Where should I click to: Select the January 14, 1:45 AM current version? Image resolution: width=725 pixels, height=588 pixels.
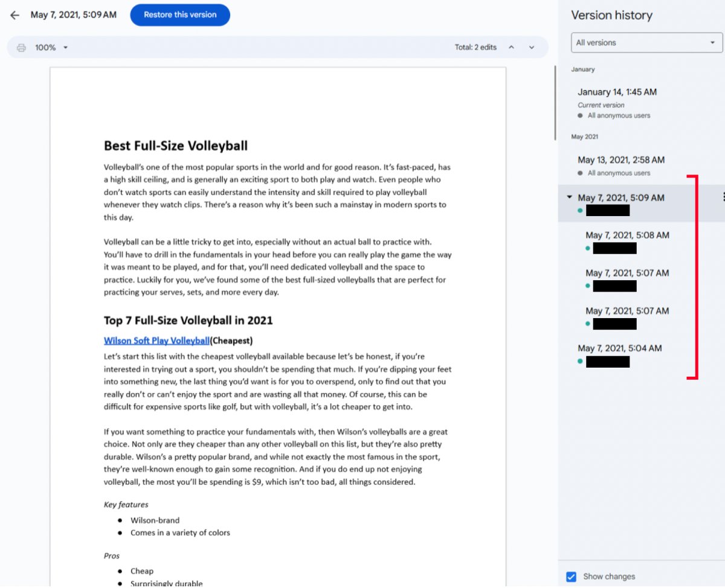pyautogui.click(x=617, y=92)
